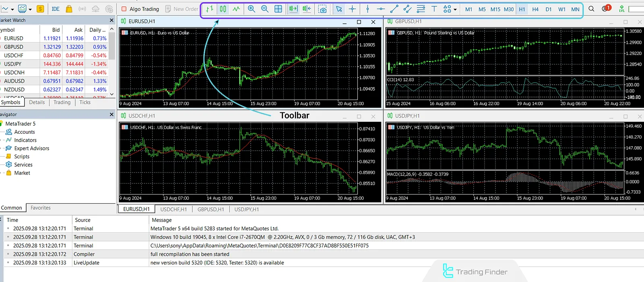Open the Expert Advisors tree item

(x=31, y=148)
